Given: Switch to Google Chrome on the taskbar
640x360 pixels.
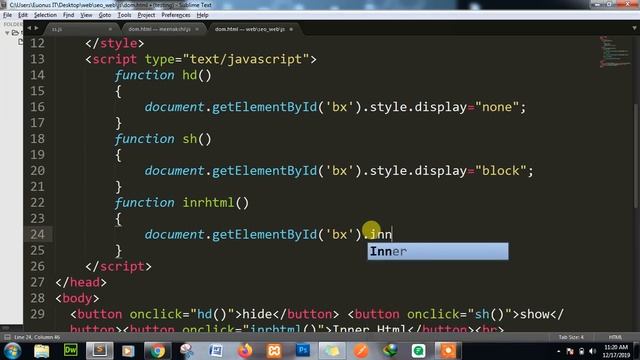Looking at the screenshot, I should pos(158,351).
